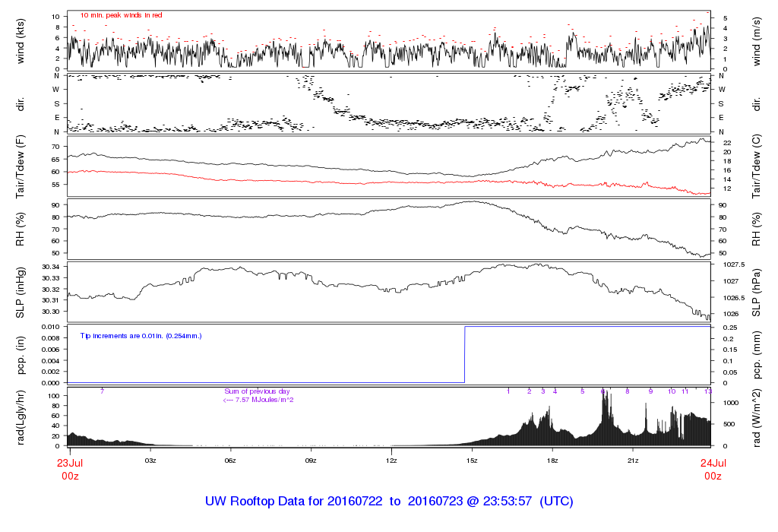
Task: Click the "Sum of previous day" annotation
Action: click(x=257, y=391)
